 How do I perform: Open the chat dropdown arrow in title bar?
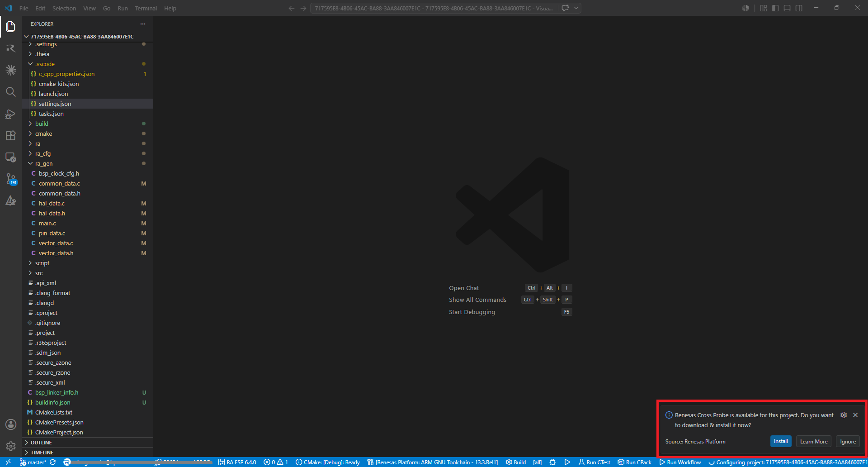pyautogui.click(x=576, y=8)
